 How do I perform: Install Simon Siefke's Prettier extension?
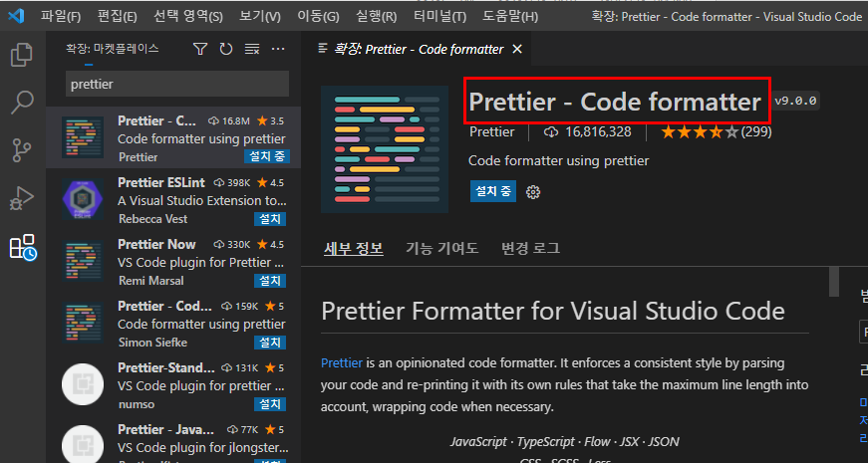[270, 343]
